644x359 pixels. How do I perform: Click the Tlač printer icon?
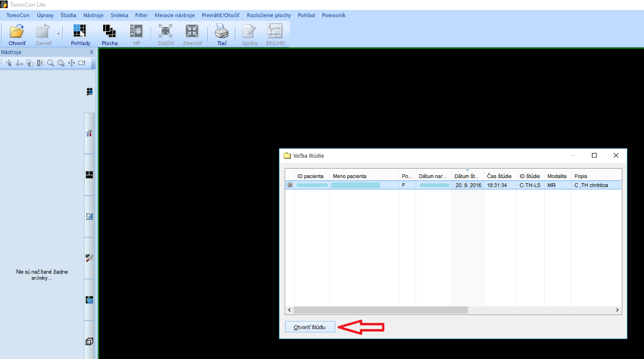[x=222, y=32]
